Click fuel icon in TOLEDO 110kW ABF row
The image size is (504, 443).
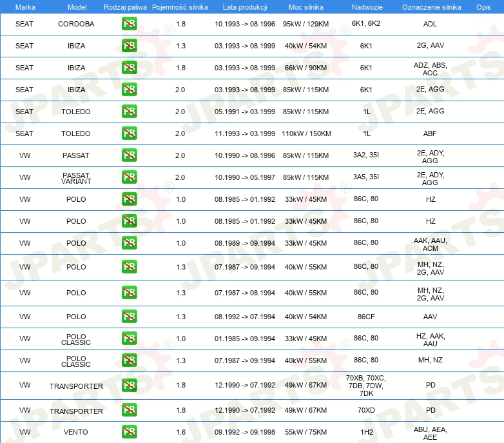click(x=129, y=133)
